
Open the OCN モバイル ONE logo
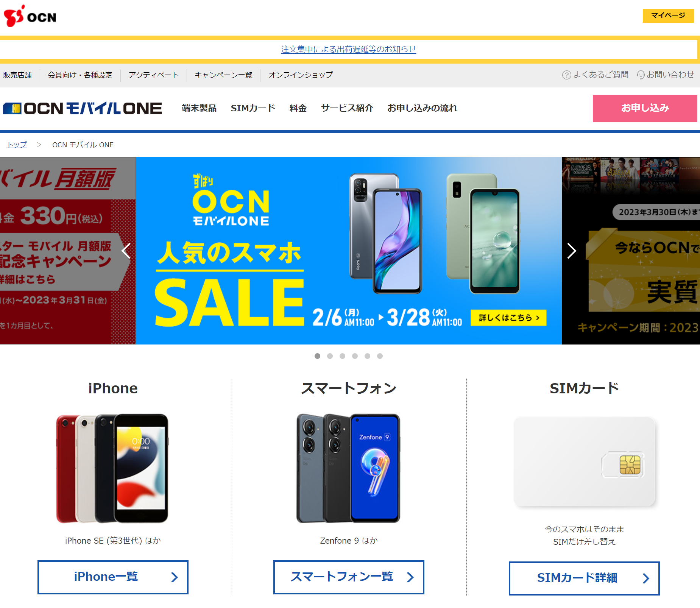[x=83, y=108]
